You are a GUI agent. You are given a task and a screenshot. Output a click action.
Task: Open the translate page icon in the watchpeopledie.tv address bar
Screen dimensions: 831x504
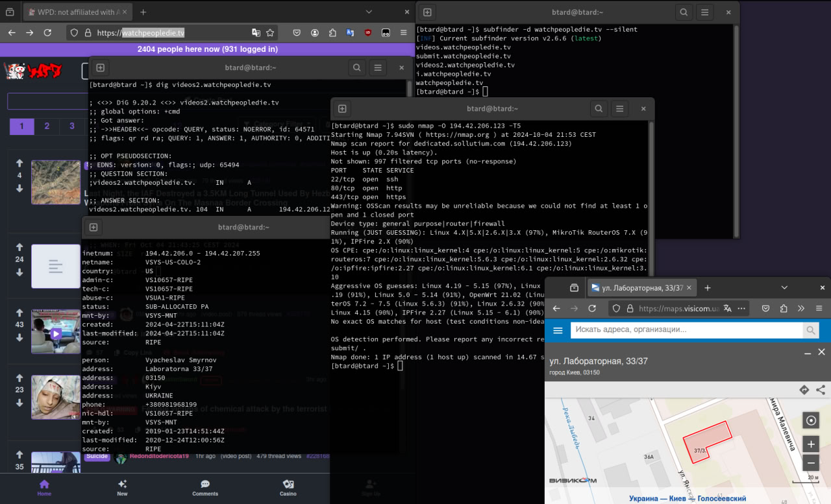[256, 32]
